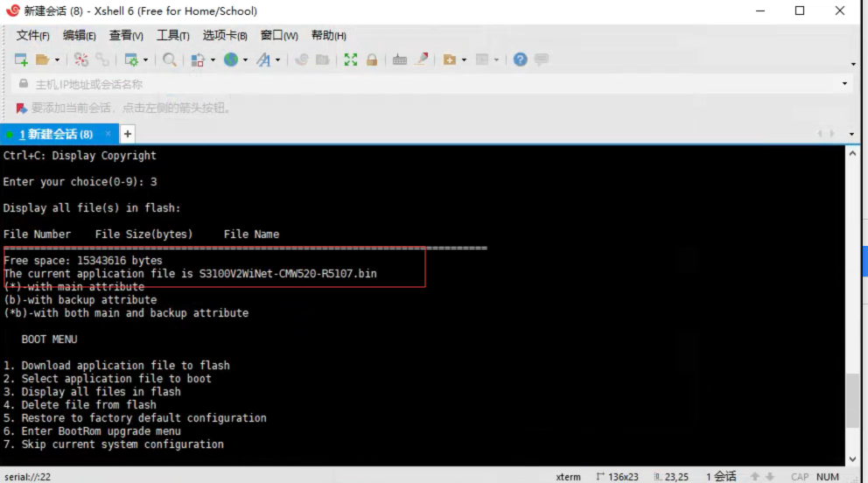The width and height of the screenshot is (868, 483).
Task: Click the Lock screen padlock icon
Action: point(372,59)
